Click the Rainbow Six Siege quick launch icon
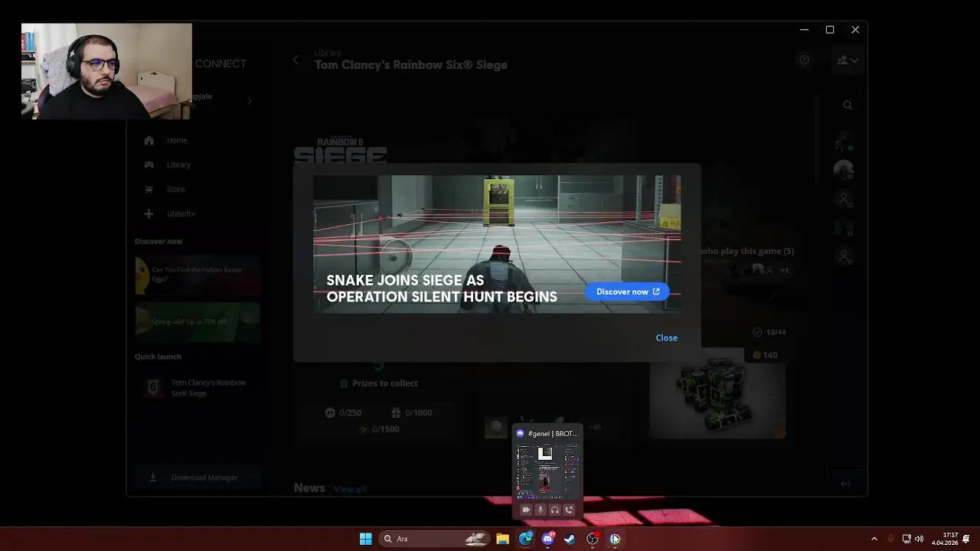The width and height of the screenshot is (980, 551). pos(152,388)
